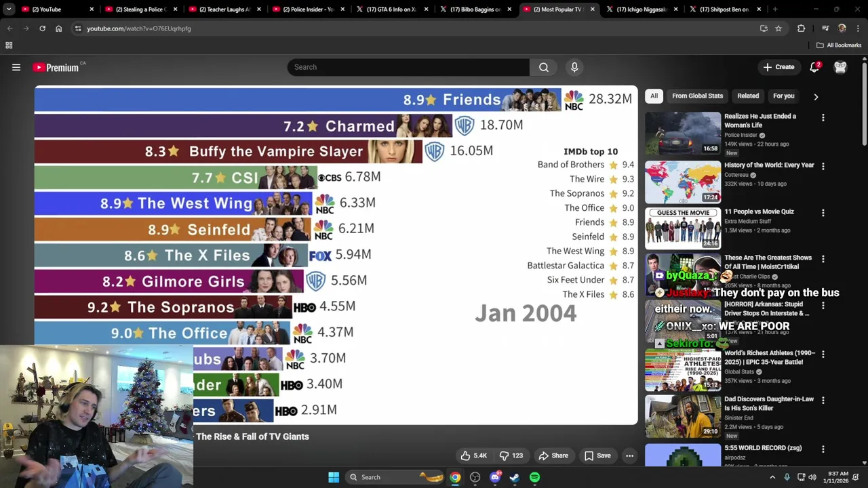Open a new browser tab with plus
Image resolution: width=868 pixels, height=488 pixels.
[x=775, y=9]
